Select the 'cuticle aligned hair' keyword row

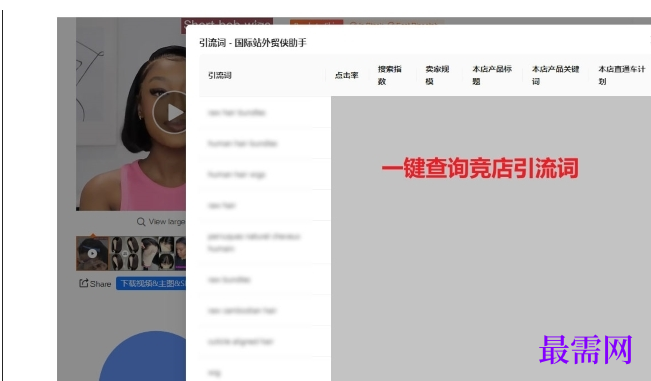[265, 342]
